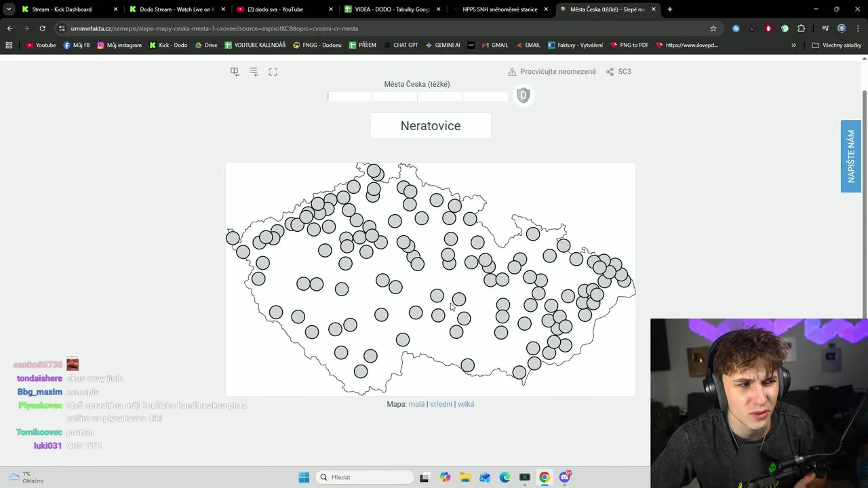The width and height of the screenshot is (868, 488).
Task: Go back to previous page
Action: (9, 28)
